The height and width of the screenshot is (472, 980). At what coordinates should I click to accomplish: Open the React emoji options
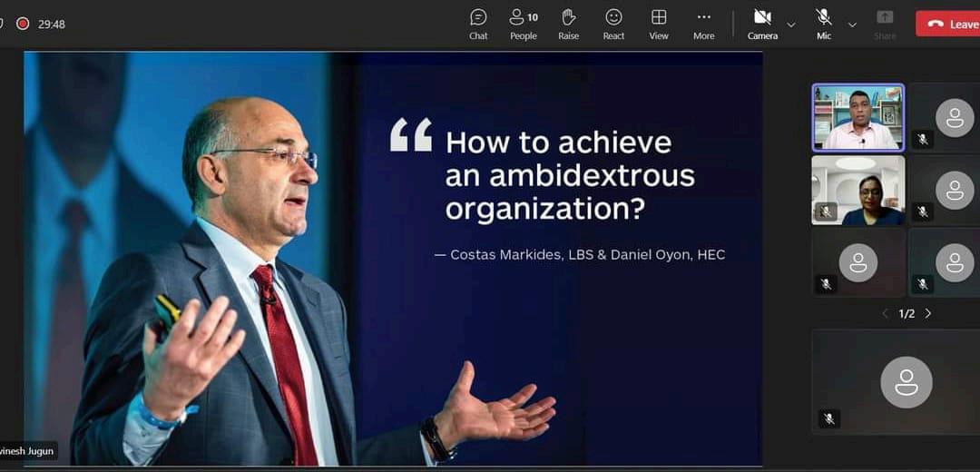613,25
